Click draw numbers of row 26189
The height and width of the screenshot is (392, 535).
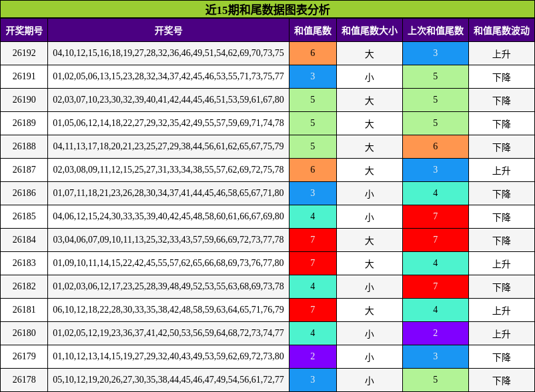(168, 123)
